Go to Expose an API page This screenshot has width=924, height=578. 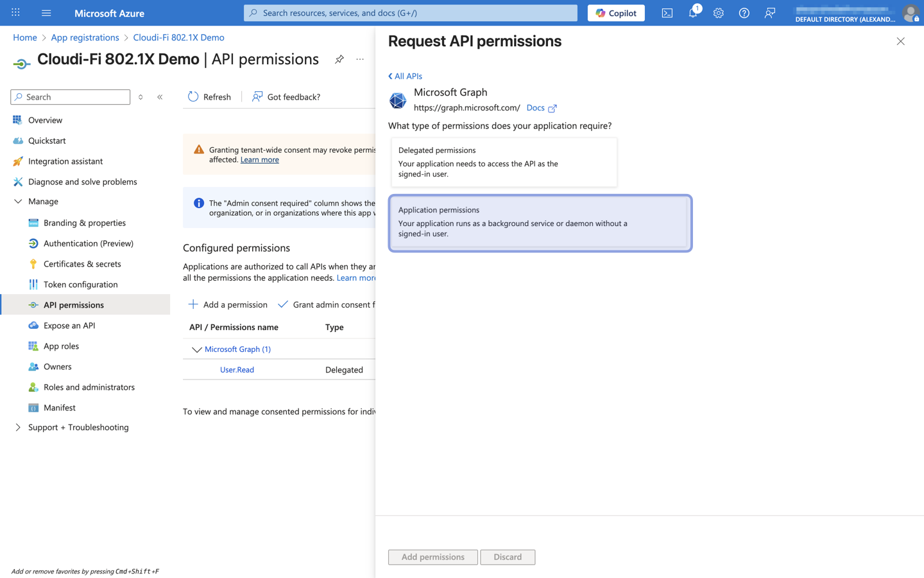click(69, 326)
